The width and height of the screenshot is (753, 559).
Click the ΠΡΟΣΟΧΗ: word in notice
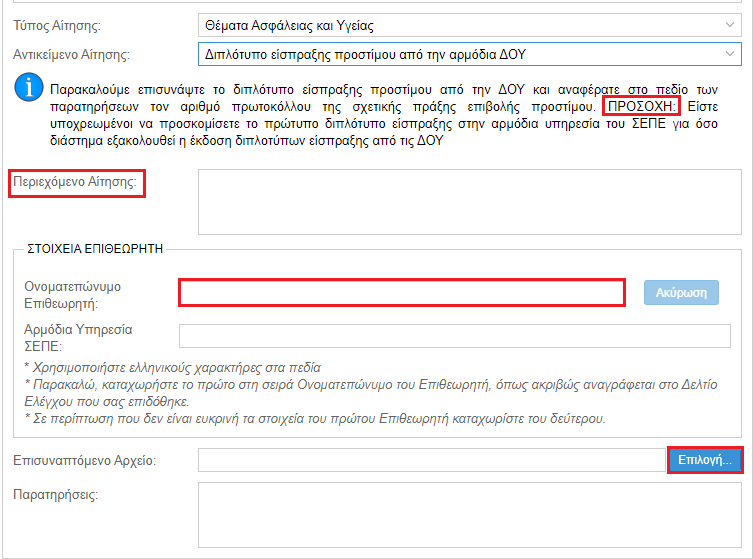[641, 106]
